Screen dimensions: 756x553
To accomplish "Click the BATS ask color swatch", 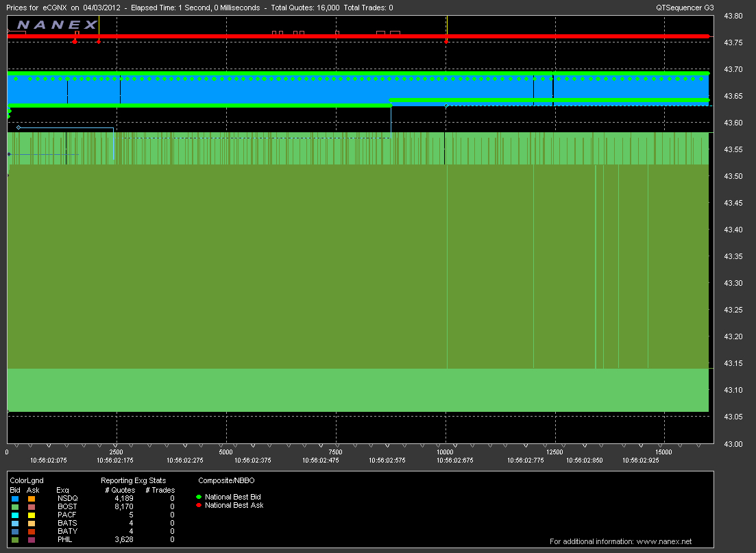I will pyautogui.click(x=32, y=523).
